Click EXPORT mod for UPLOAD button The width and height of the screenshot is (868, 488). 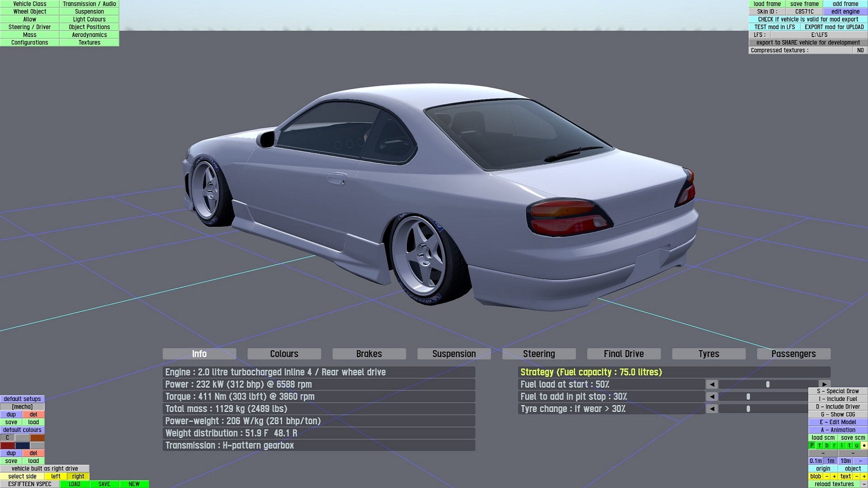click(834, 27)
